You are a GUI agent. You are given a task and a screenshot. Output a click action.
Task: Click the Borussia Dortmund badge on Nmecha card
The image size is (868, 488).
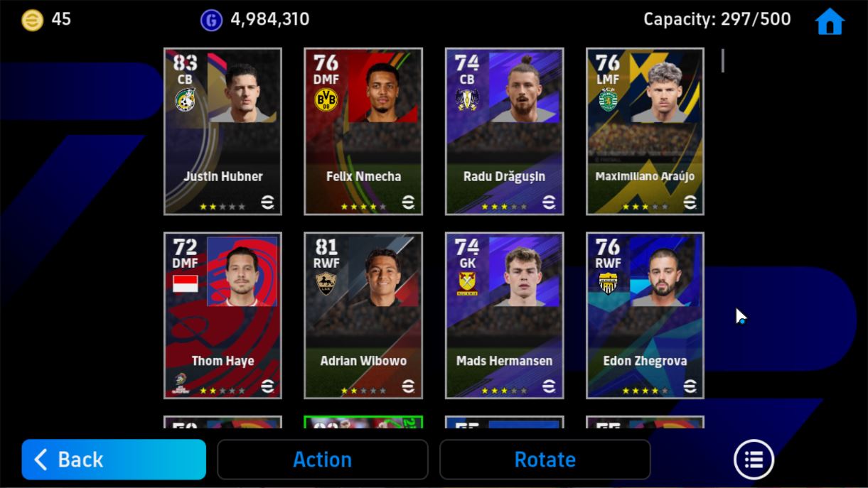(326, 100)
